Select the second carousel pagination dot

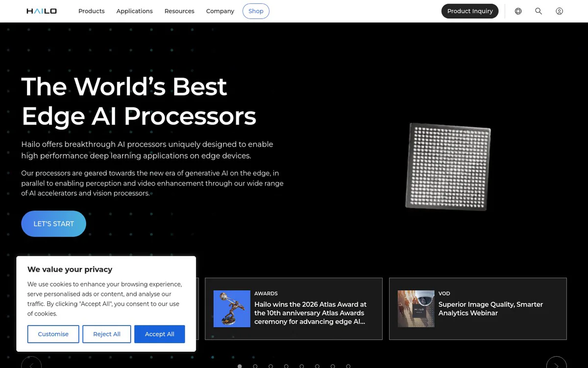pyautogui.click(x=255, y=366)
